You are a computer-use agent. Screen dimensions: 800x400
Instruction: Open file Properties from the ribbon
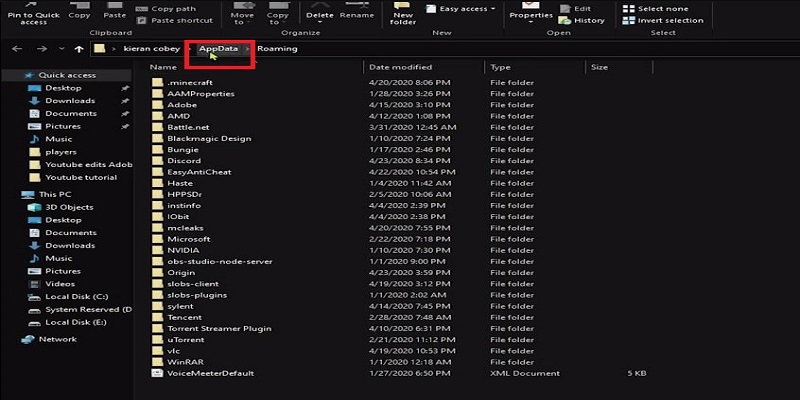pos(531,13)
